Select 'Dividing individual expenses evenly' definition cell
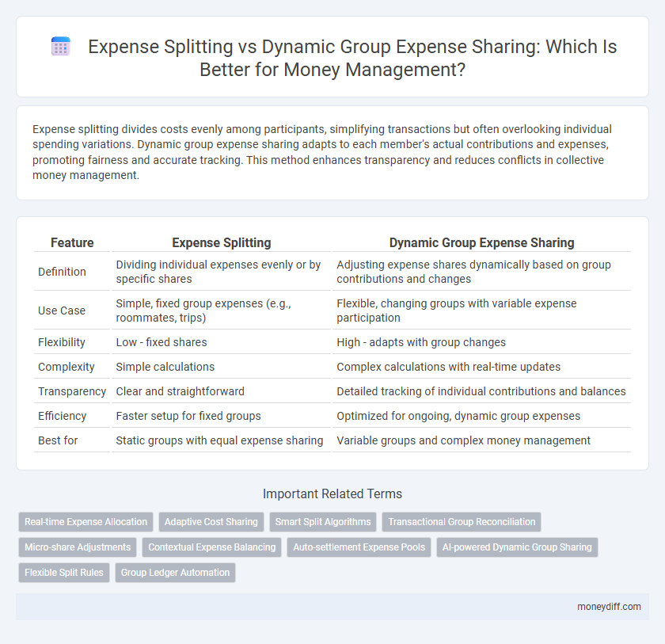This screenshot has width=665, height=644. point(222,272)
